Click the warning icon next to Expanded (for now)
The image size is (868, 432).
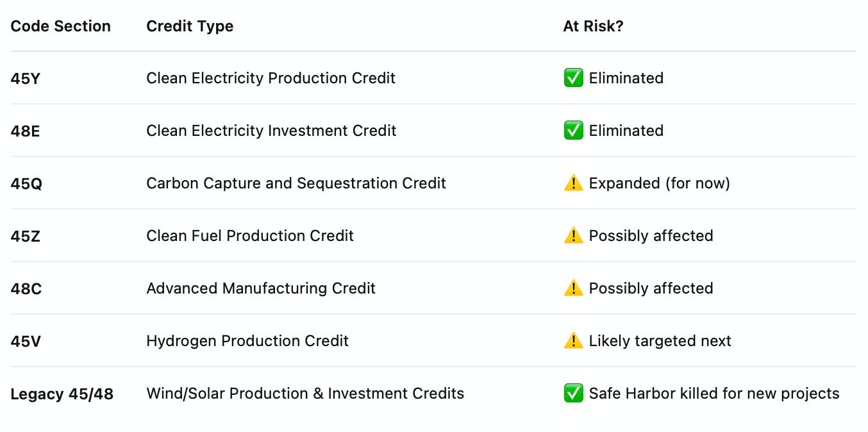click(x=573, y=183)
